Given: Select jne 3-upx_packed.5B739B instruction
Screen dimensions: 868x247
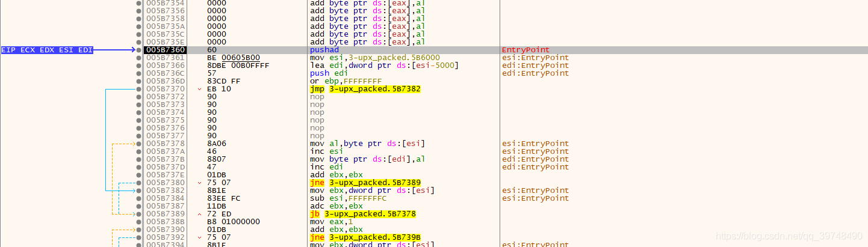Looking at the screenshot, I should point(365,237).
